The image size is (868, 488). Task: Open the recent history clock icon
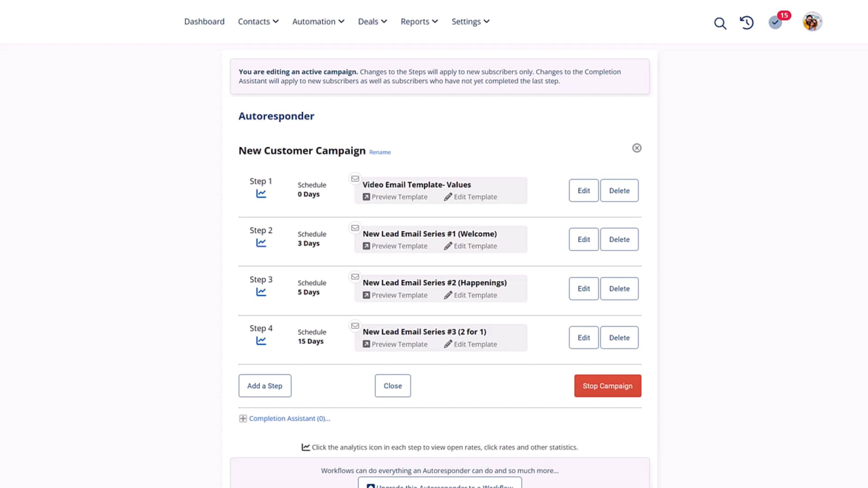coord(746,23)
